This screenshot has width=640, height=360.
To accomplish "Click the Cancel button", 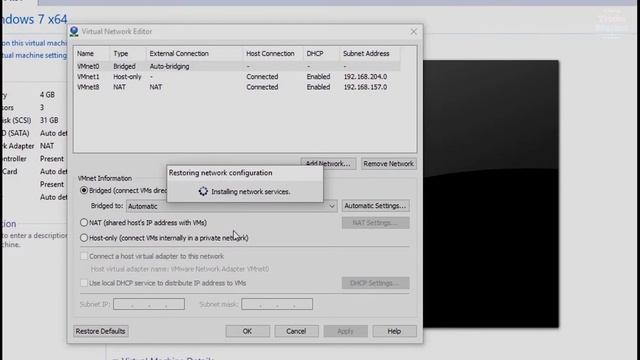I will tap(296, 331).
